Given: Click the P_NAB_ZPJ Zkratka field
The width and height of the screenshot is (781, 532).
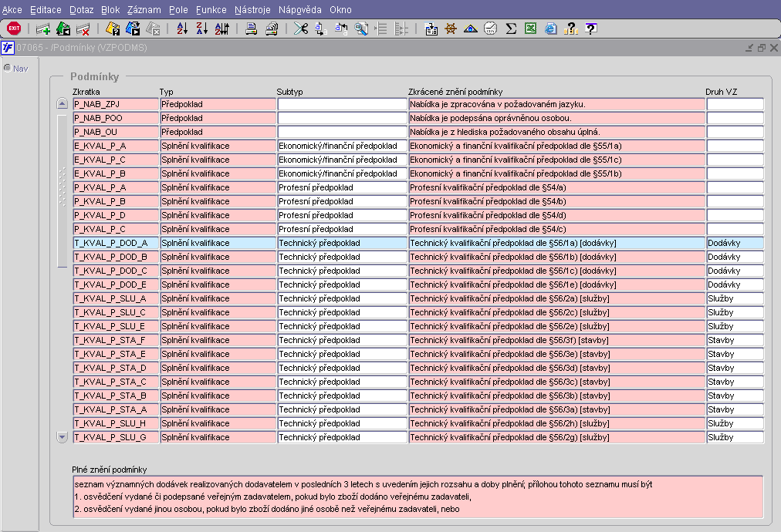Looking at the screenshot, I should click(116, 104).
